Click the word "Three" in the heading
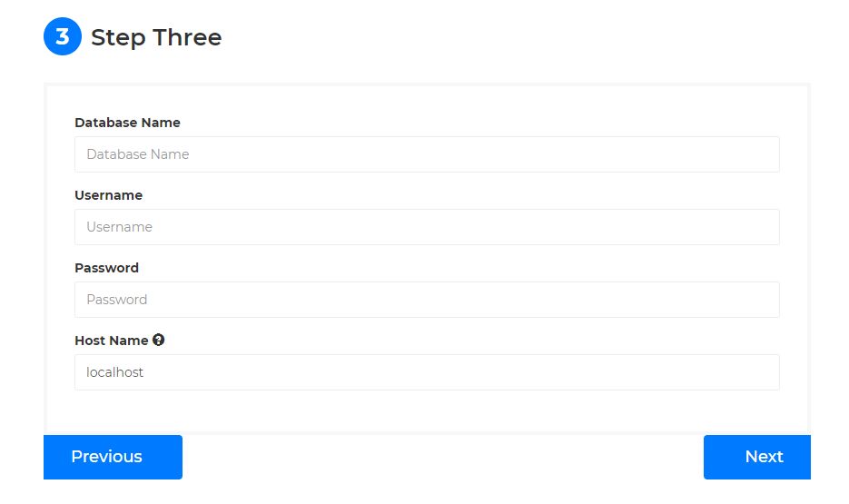 coord(187,37)
